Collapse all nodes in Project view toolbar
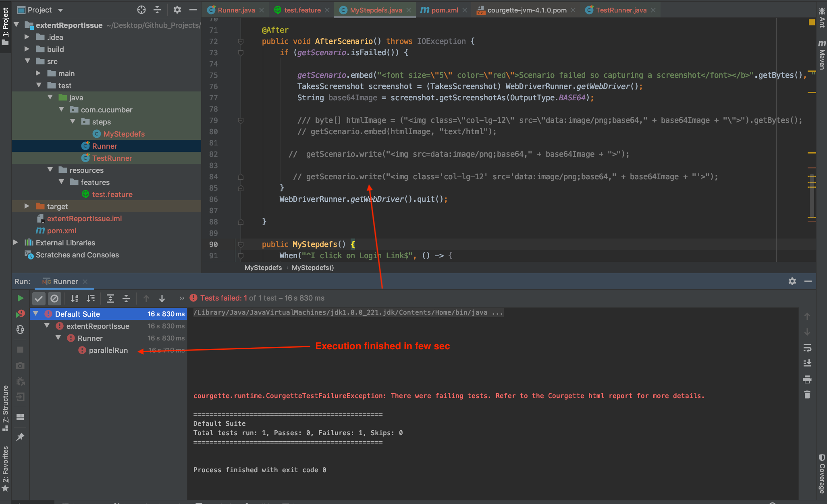827x504 pixels. pyautogui.click(x=157, y=10)
